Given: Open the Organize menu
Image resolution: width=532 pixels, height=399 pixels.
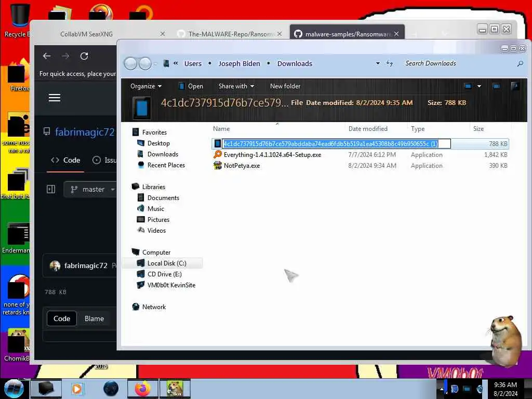Looking at the screenshot, I should [x=146, y=86].
